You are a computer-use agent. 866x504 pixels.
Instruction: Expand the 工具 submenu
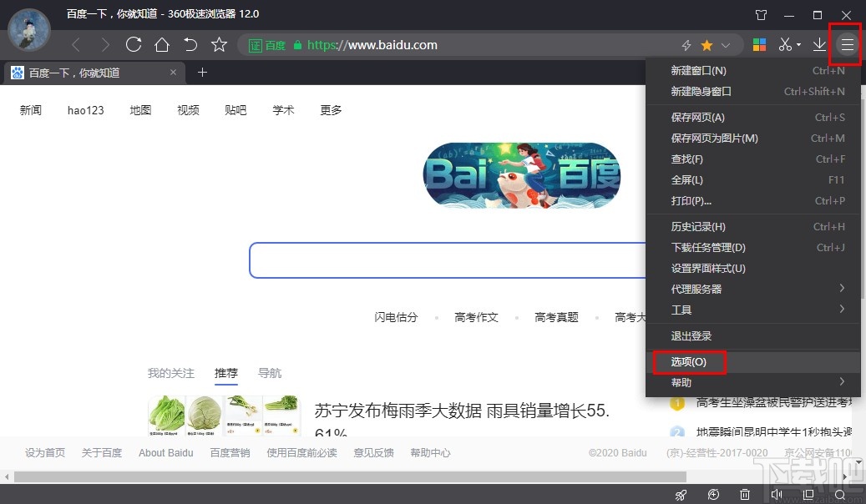click(x=753, y=310)
